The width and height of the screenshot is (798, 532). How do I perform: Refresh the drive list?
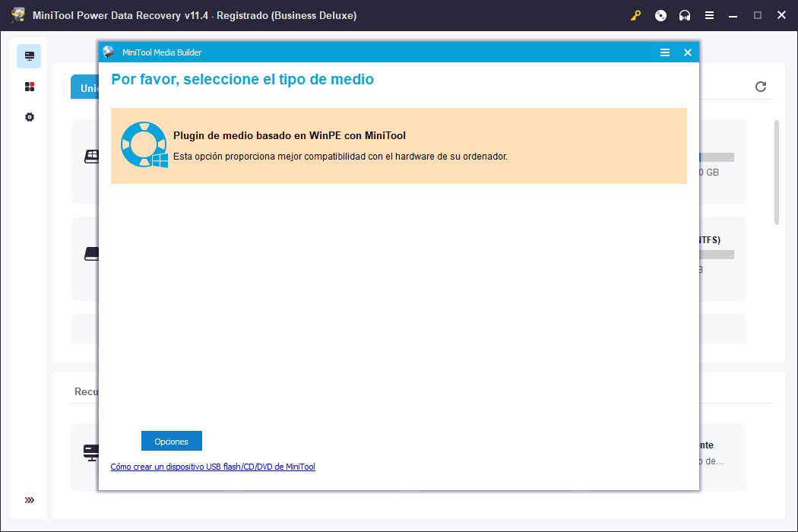tap(761, 87)
